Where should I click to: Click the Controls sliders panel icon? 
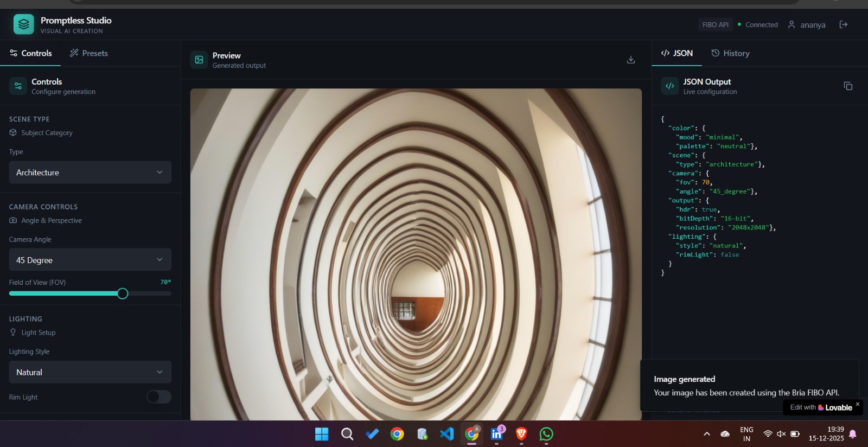(x=18, y=86)
